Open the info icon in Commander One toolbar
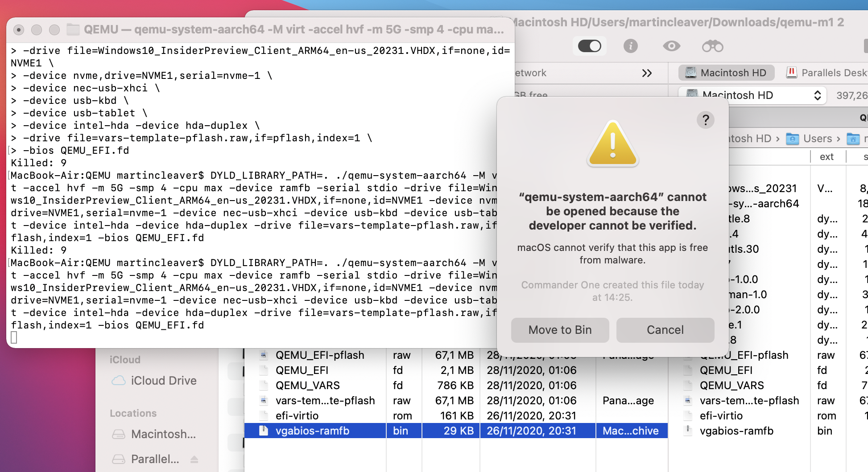Image resolution: width=868 pixels, height=472 pixels. [630, 46]
